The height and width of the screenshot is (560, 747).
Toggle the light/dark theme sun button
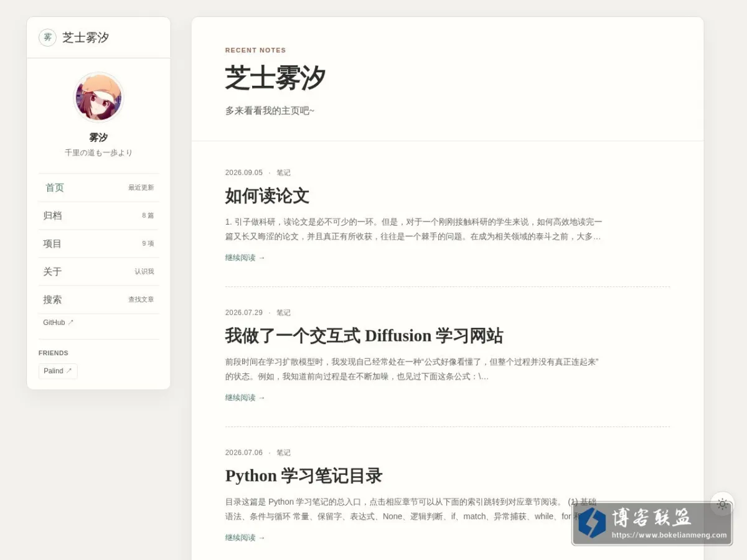[x=722, y=504]
